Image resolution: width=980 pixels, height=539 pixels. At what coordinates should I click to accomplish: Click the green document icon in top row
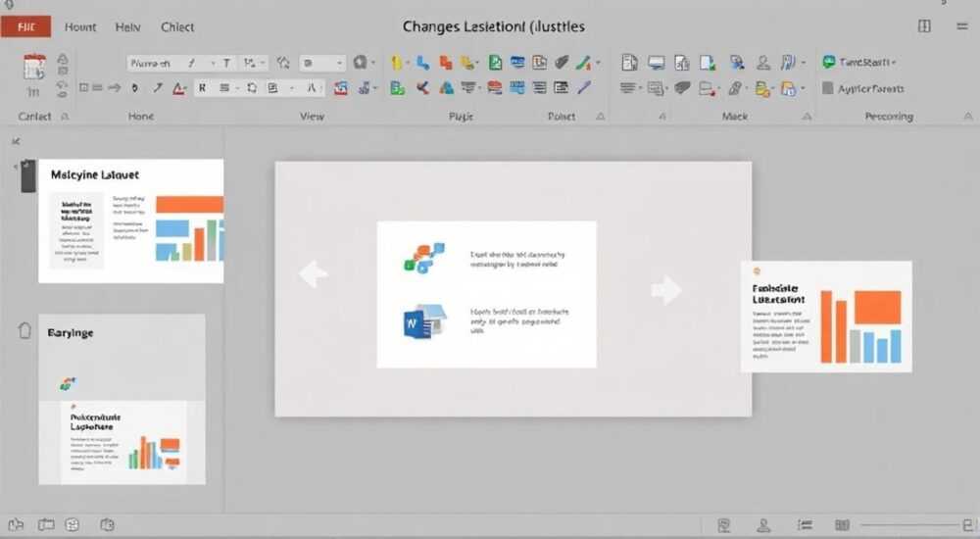[495, 62]
